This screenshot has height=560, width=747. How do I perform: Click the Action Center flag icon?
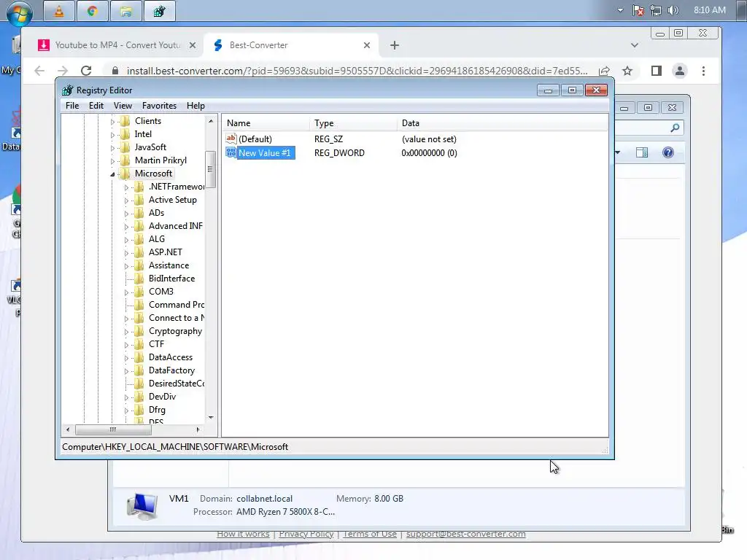tap(638, 10)
